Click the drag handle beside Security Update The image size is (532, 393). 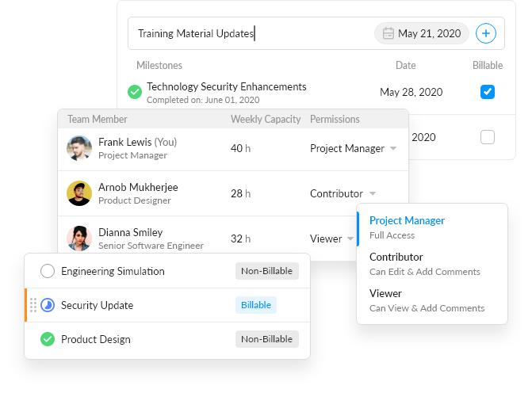coord(33,305)
